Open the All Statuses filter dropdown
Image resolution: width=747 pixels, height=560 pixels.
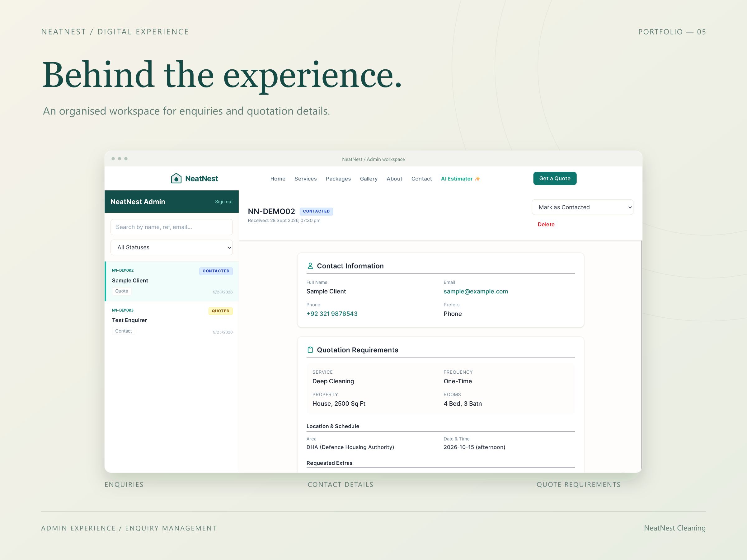point(171,247)
